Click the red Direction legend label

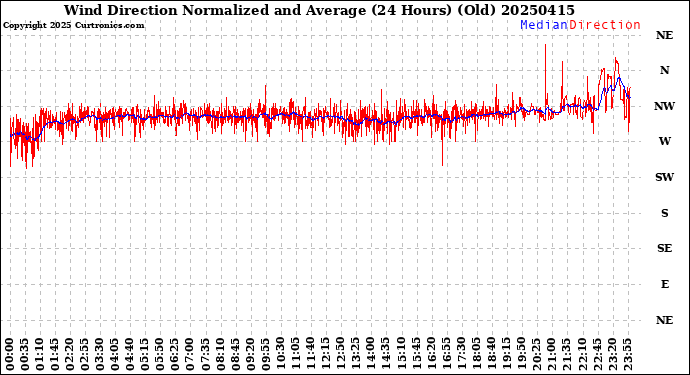605,25
